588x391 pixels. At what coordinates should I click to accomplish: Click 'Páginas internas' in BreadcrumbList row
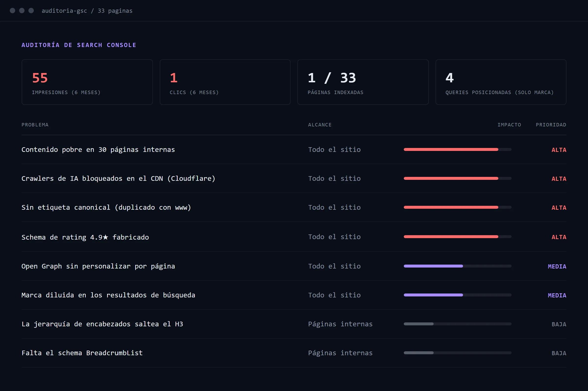[340, 353]
